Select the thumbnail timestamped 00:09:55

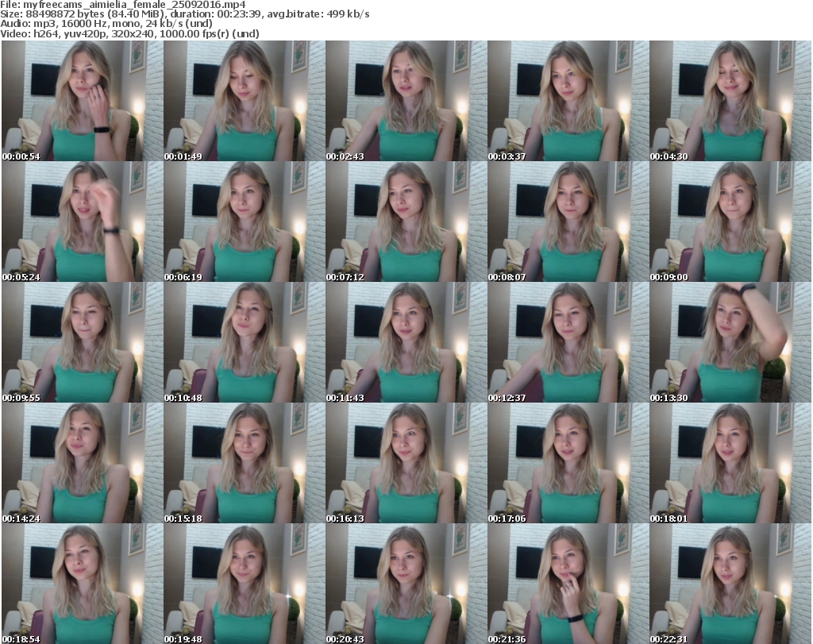pyautogui.click(x=83, y=342)
